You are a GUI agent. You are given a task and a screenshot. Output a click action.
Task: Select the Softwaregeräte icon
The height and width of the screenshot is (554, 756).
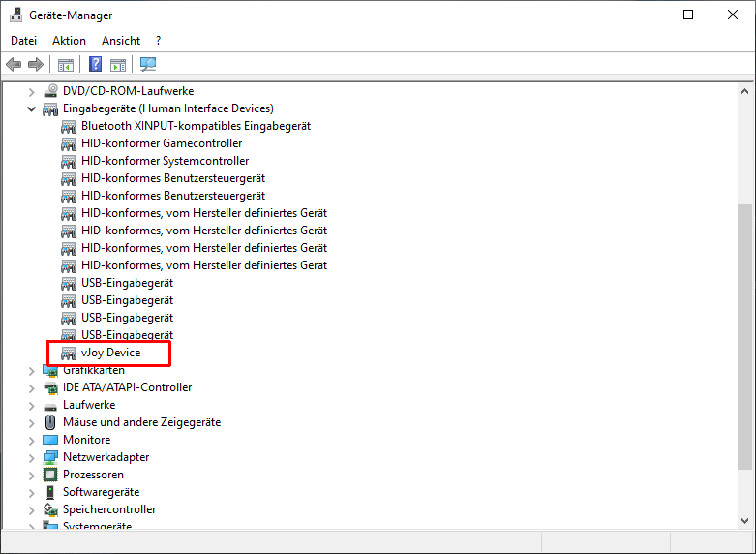coord(50,492)
